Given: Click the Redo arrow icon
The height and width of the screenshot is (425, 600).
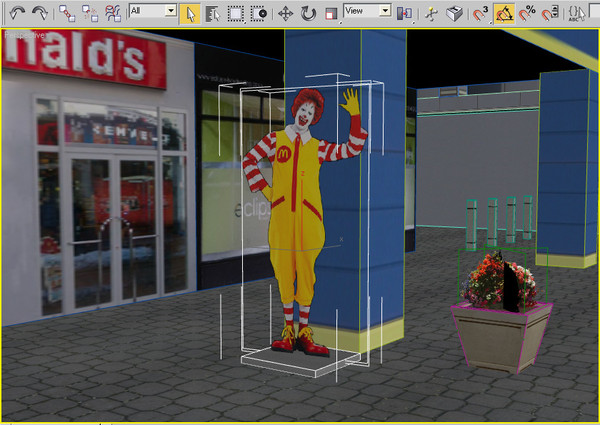Looking at the screenshot, I should point(40,13).
